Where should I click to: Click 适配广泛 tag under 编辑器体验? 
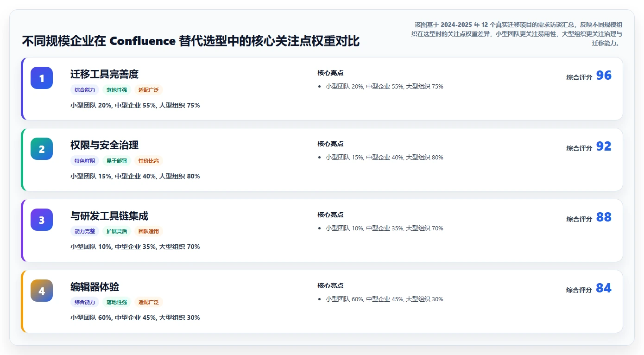149,302
